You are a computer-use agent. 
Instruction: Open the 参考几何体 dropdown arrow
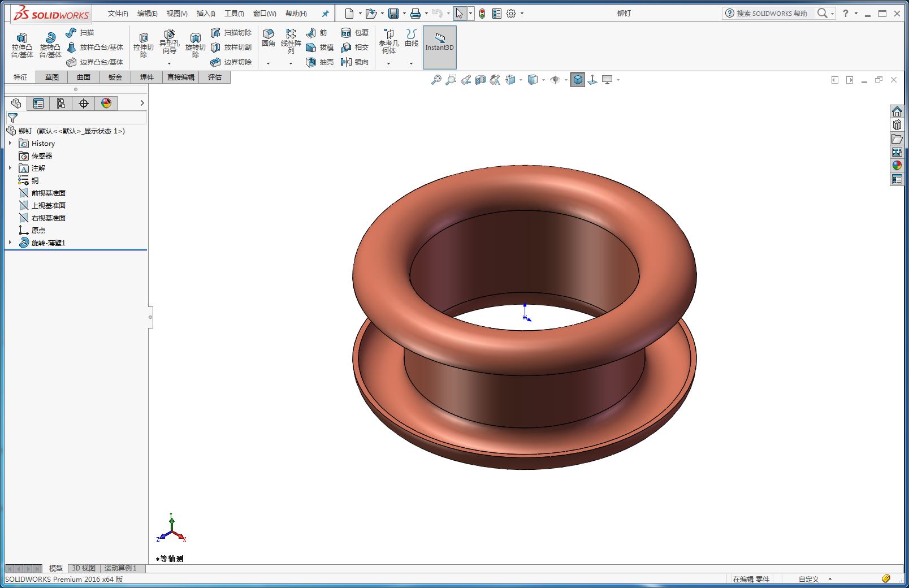coord(389,63)
